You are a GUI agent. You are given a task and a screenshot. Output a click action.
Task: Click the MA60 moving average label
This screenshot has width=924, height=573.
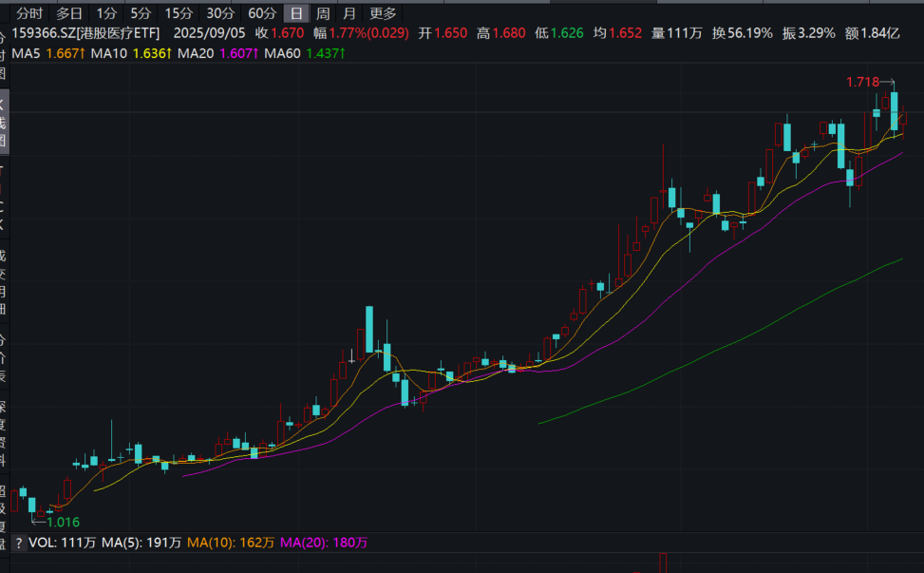point(282,52)
